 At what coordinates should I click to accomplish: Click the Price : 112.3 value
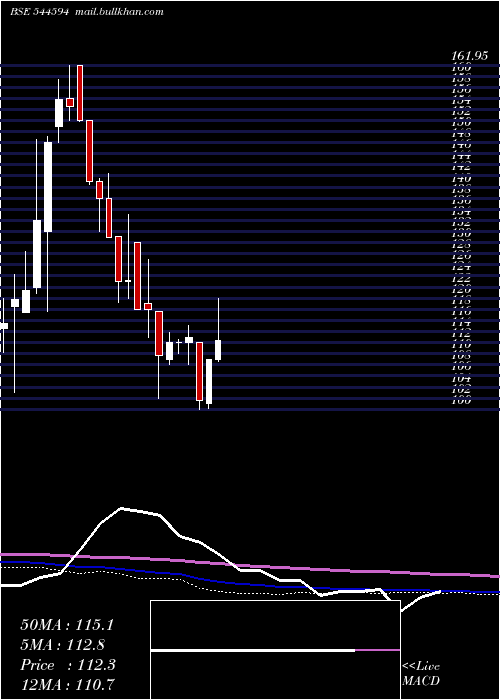coord(68,665)
